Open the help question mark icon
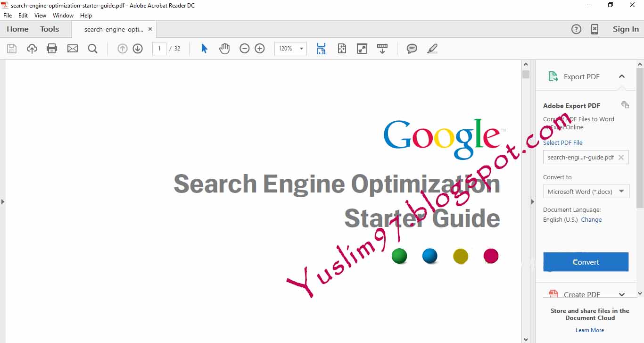The height and width of the screenshot is (343, 644). click(576, 29)
